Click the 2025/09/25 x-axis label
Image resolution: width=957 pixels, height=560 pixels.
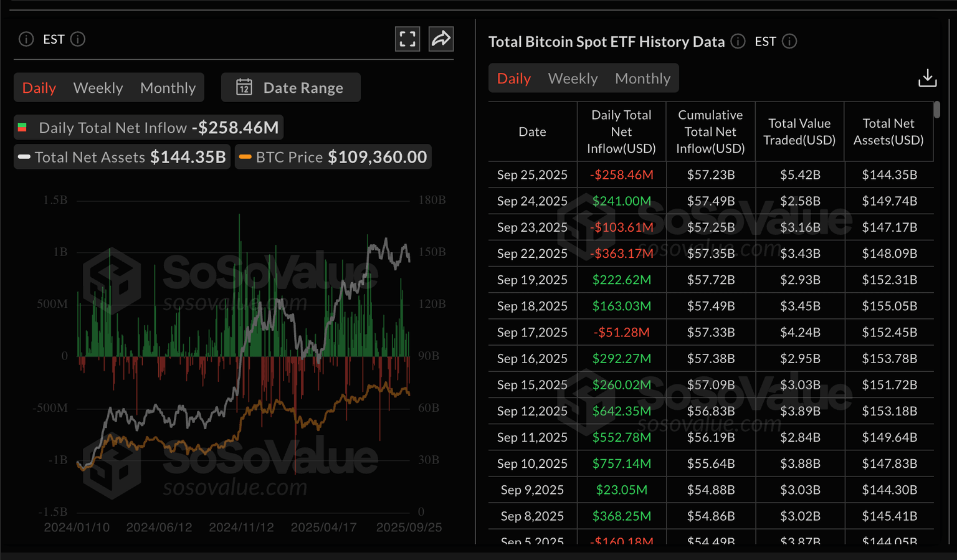409,528
